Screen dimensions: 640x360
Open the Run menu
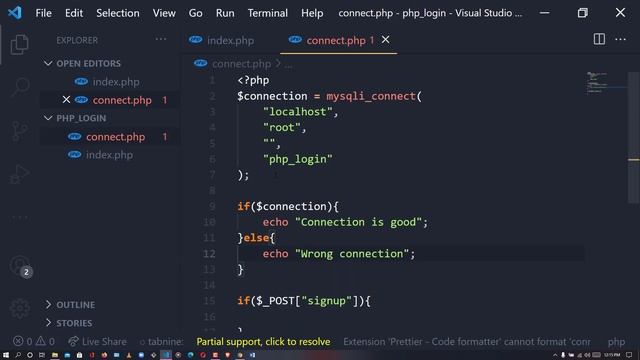(x=225, y=13)
